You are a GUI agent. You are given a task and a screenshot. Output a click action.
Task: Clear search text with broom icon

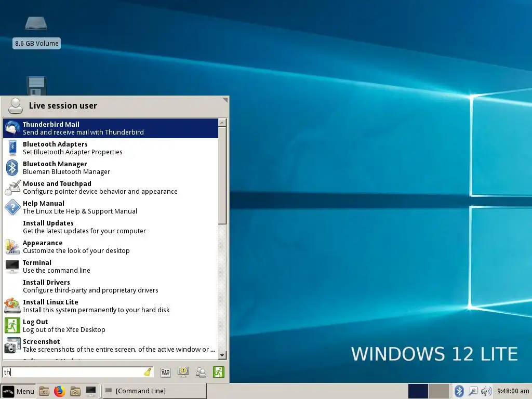coord(148,372)
